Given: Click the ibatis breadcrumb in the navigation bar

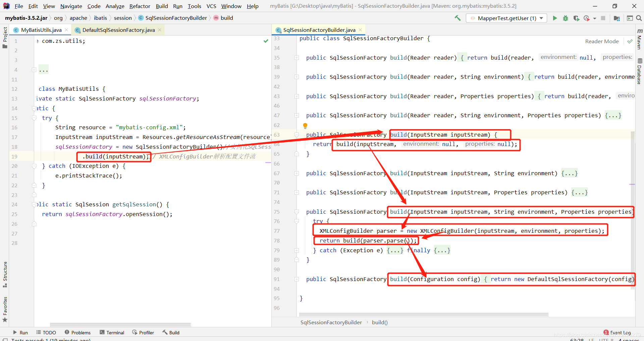Looking at the screenshot, I should click(x=100, y=18).
